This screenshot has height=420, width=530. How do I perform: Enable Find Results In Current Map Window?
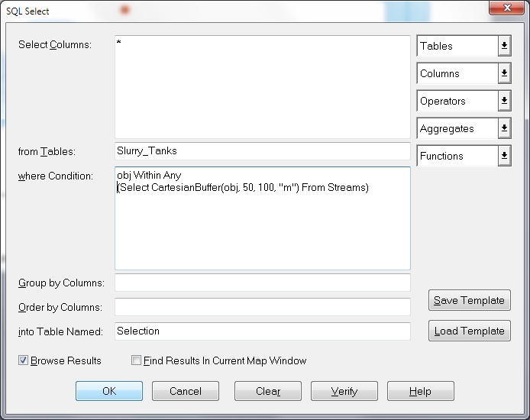click(137, 360)
